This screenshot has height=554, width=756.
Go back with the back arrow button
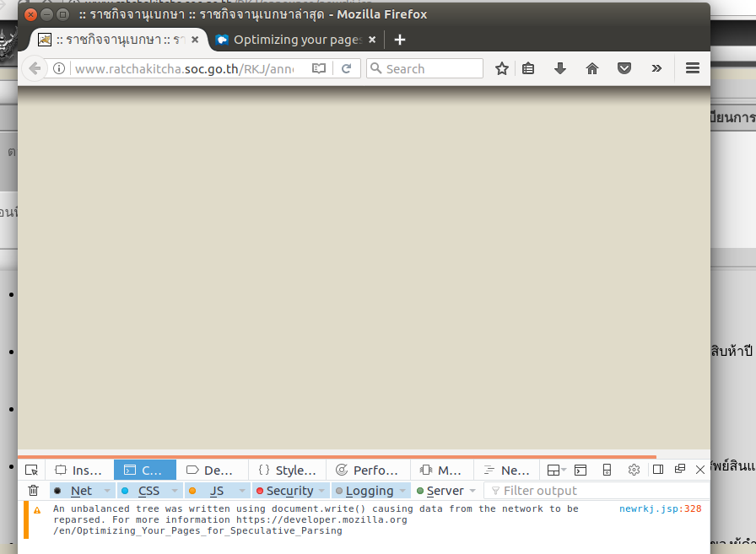pos(35,69)
